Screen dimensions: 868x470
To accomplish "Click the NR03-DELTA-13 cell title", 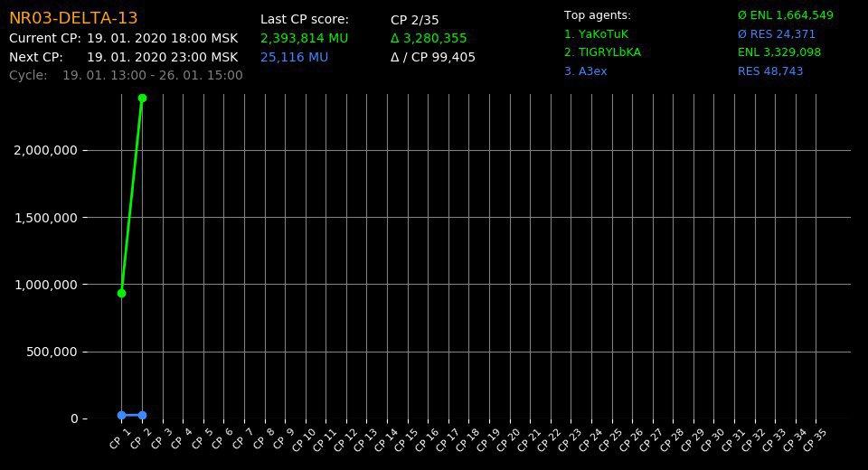I will pyautogui.click(x=73, y=18).
